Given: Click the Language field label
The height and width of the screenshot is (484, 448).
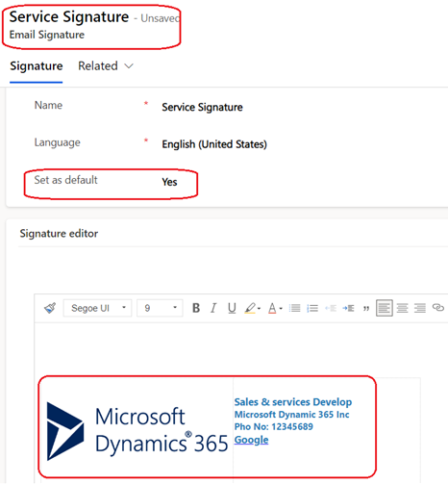Looking at the screenshot, I should coord(58,142).
